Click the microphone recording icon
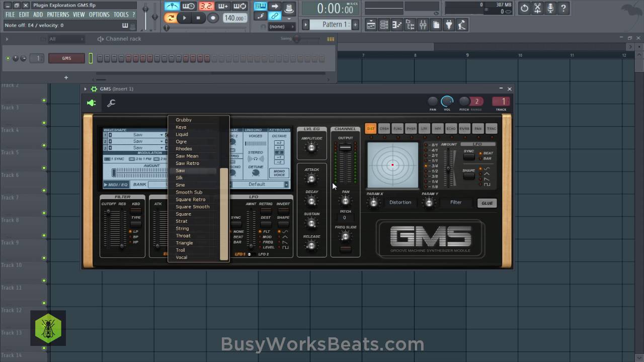The height and width of the screenshot is (362, 644). [551, 8]
